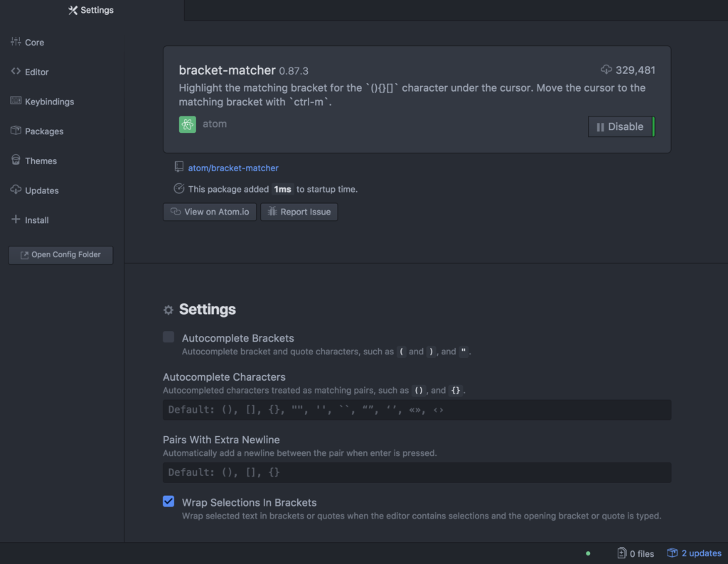Click the Core sliders icon

[x=16, y=41]
